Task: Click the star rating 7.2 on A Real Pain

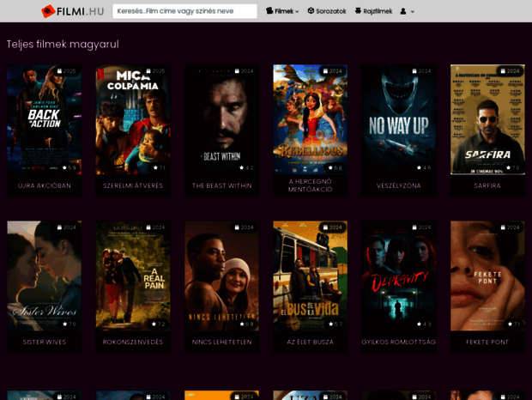Action: pyautogui.click(x=158, y=324)
